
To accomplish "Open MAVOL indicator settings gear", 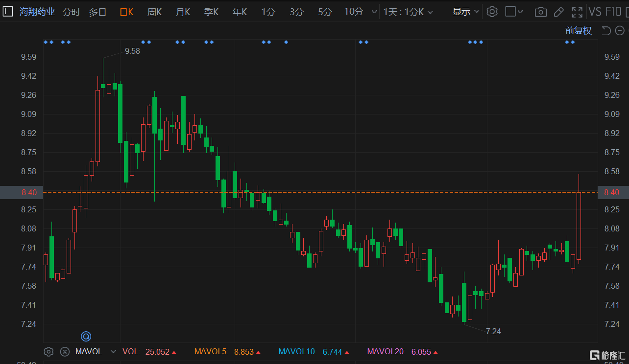I will click(48, 351).
